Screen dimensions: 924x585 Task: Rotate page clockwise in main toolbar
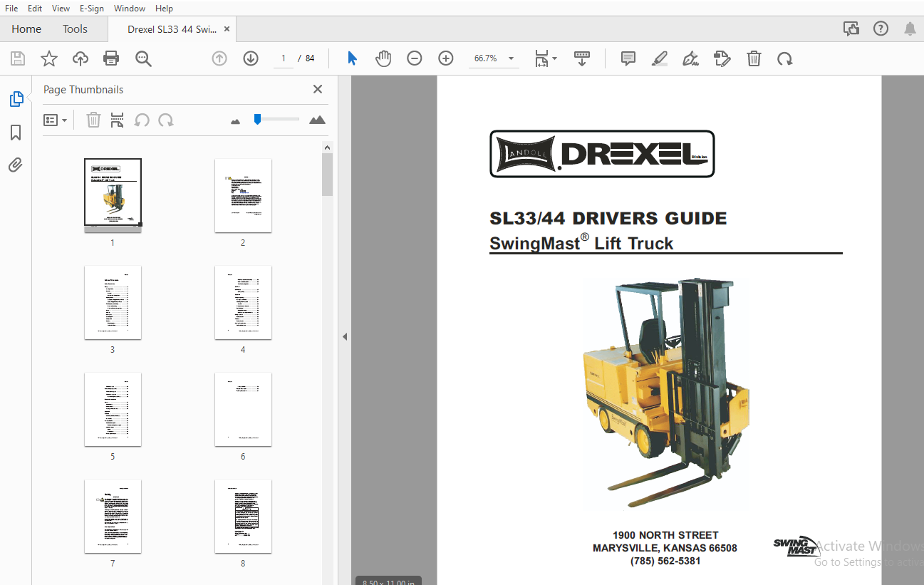point(785,58)
